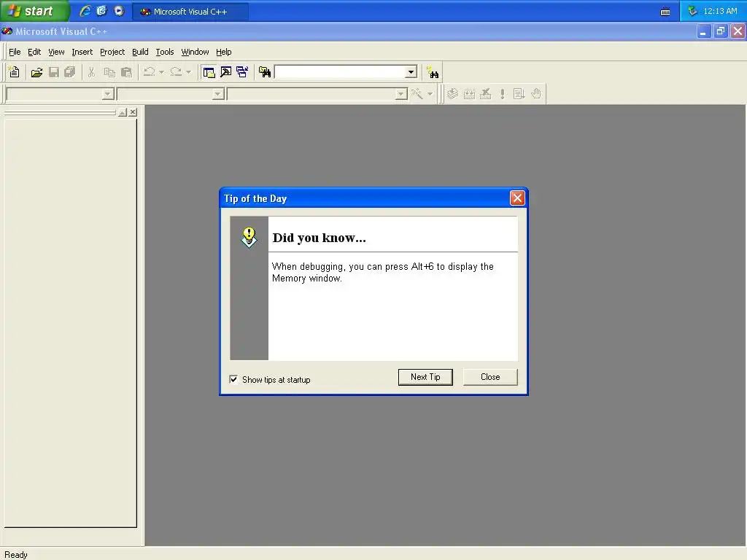The height and width of the screenshot is (560, 747).
Task: Click the Go debug icon
Action: tap(519, 94)
